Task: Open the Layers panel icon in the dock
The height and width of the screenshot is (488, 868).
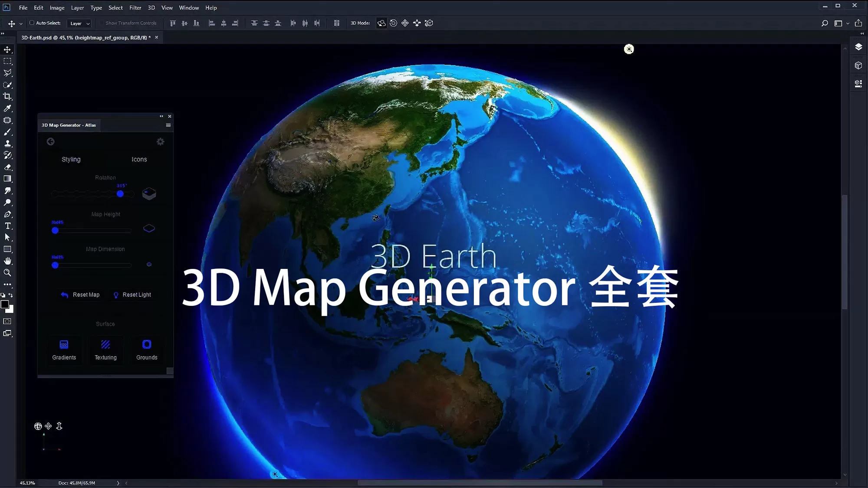Action: (858, 47)
